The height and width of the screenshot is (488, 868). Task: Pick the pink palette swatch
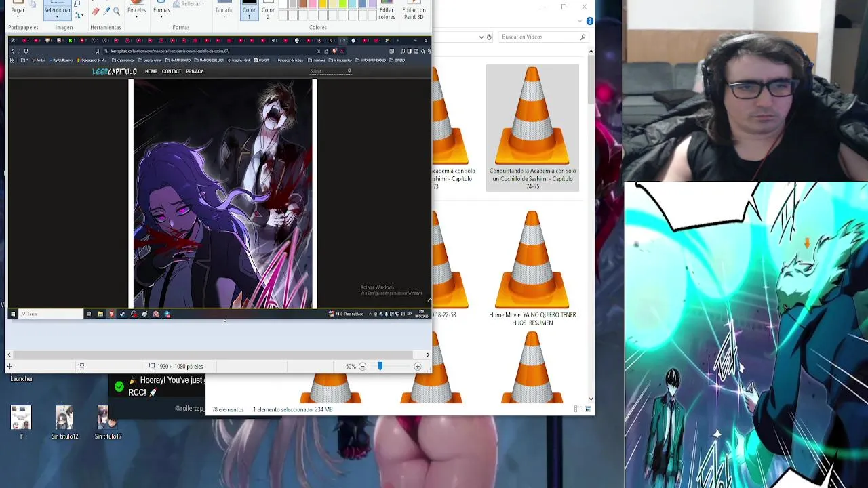coord(313,4)
